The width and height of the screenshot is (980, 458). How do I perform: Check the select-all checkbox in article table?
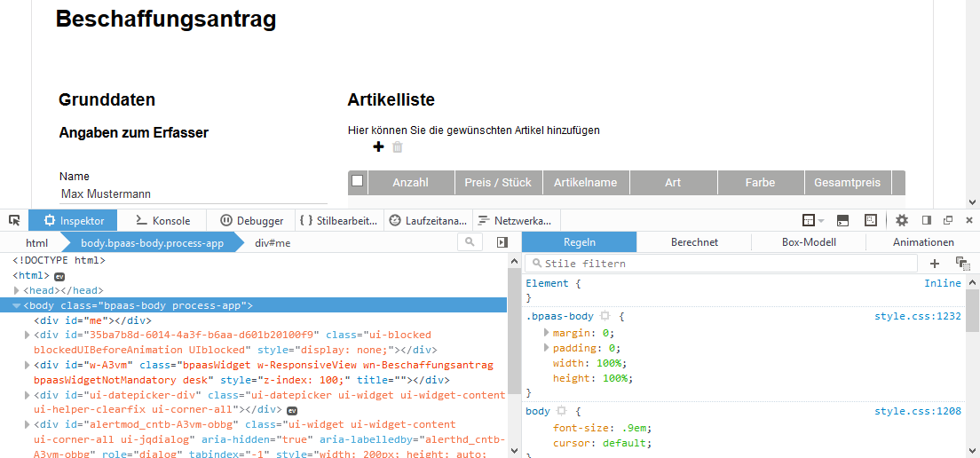(358, 181)
